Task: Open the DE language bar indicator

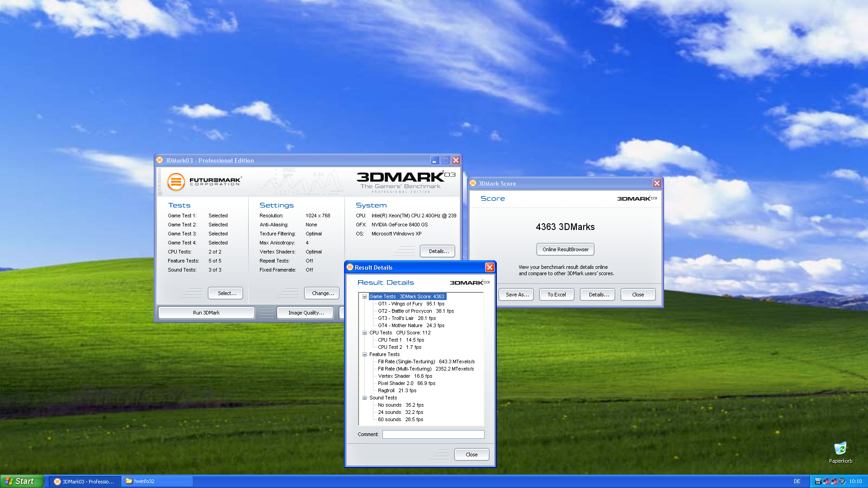Action: 797,482
